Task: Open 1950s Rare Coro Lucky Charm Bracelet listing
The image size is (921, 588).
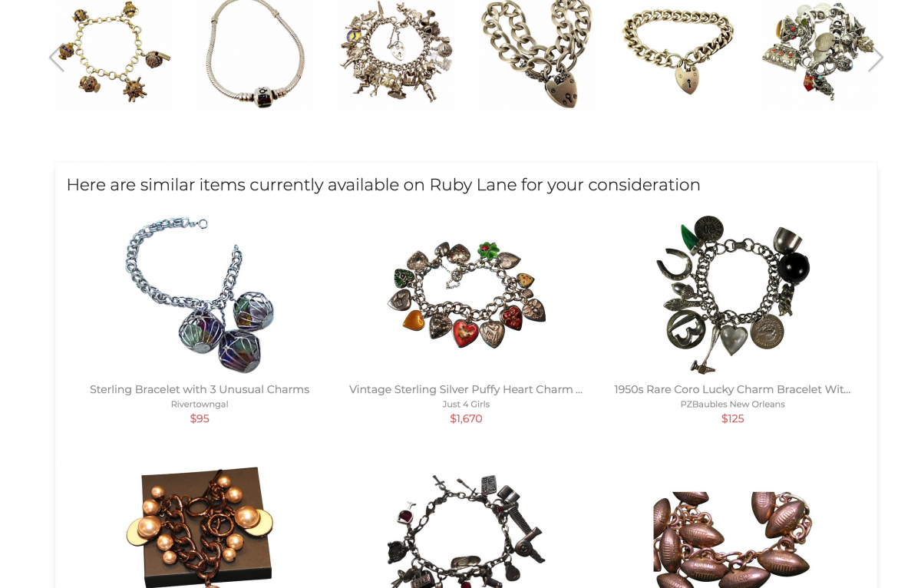Action: point(732,389)
